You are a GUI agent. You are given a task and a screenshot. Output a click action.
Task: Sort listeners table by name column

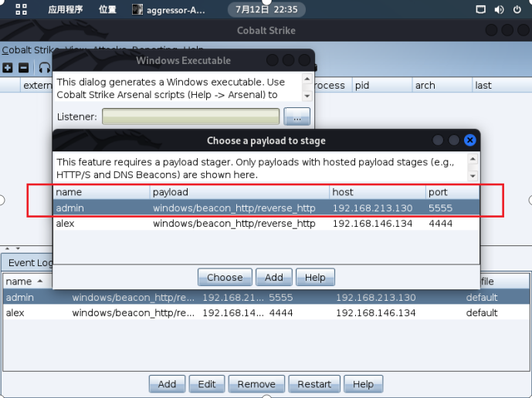pos(27,282)
